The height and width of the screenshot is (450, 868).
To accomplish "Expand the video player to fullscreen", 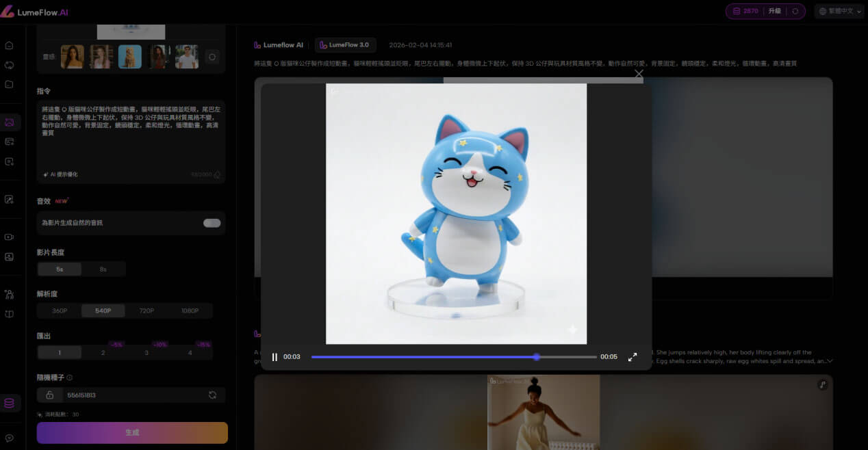I will coord(633,357).
